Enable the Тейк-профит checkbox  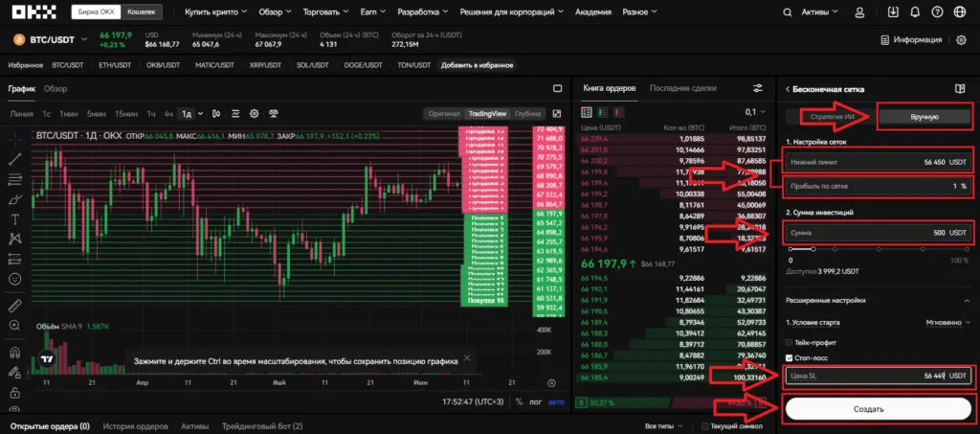pos(790,343)
